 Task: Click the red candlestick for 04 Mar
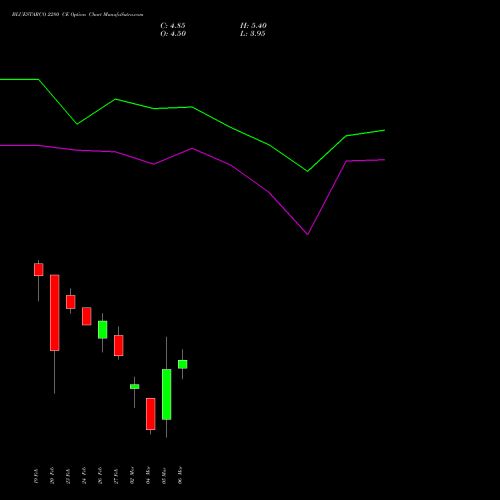151,414
